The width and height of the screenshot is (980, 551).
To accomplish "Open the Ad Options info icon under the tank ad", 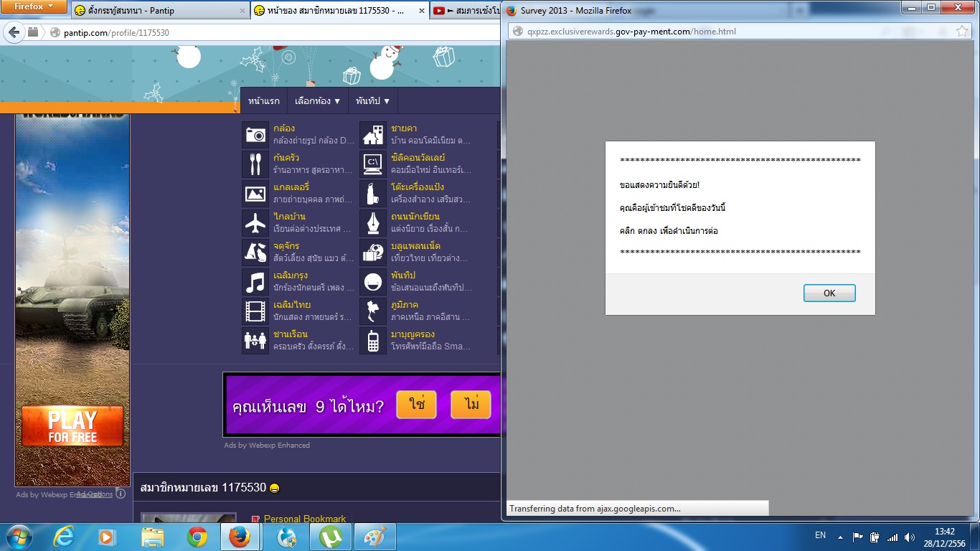I will point(121,494).
